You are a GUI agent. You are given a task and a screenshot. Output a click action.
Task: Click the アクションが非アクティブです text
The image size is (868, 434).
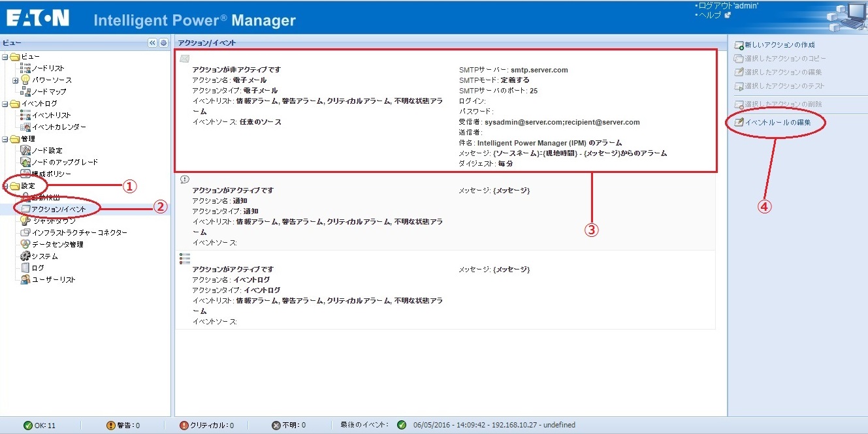pyautogui.click(x=236, y=70)
